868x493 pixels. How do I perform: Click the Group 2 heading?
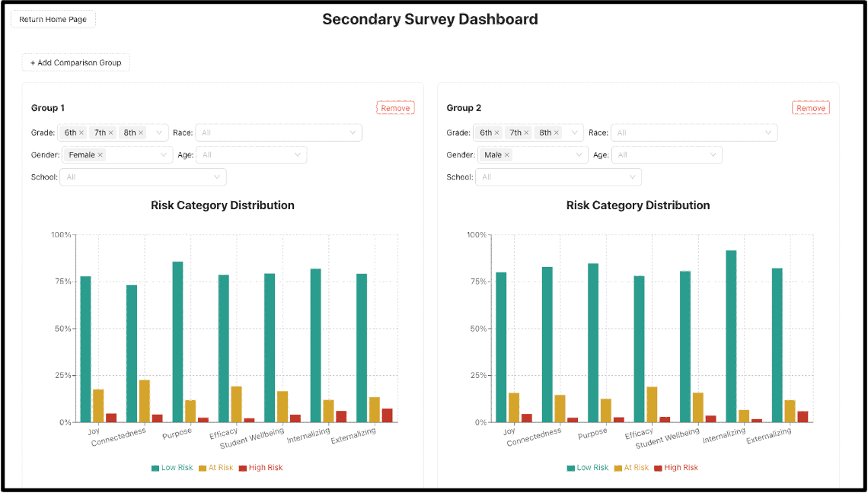[464, 108]
